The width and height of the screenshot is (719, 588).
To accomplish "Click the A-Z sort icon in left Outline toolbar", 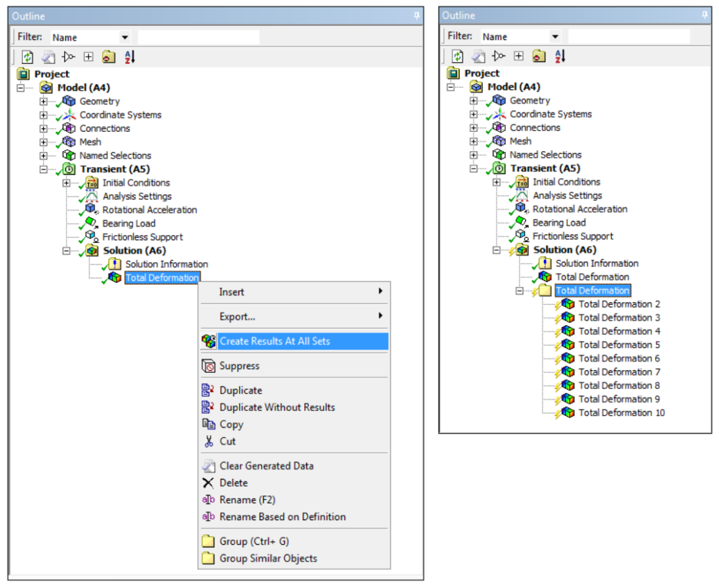I will [x=129, y=57].
